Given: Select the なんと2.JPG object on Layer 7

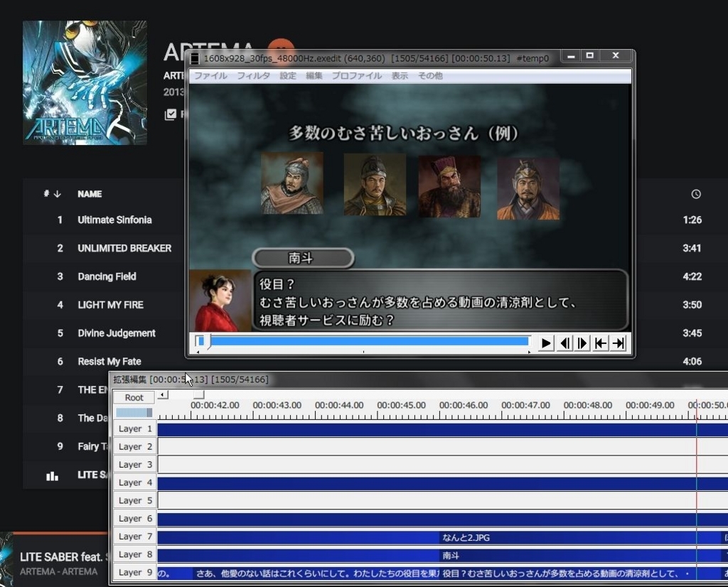Looking at the screenshot, I should [580, 537].
